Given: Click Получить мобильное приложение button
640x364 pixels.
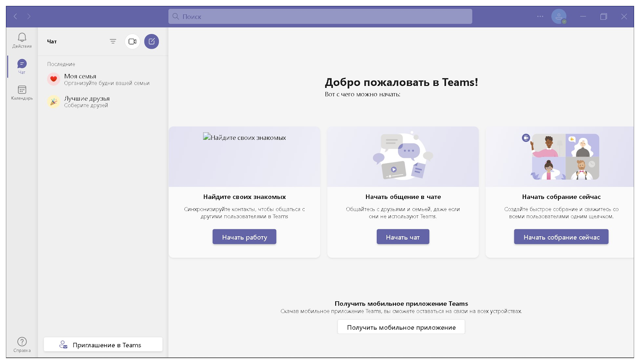Looking at the screenshot, I should (401, 327).
